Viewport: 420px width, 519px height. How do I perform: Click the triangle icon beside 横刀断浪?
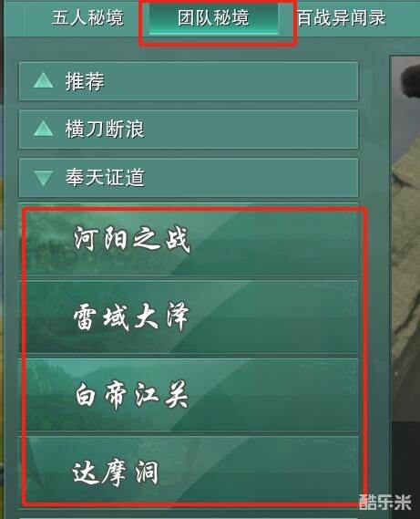(44, 129)
